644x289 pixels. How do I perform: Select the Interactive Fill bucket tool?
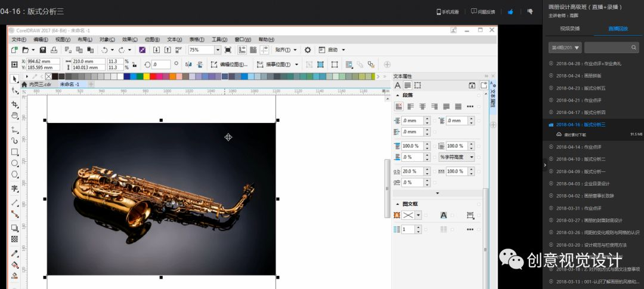point(15,265)
